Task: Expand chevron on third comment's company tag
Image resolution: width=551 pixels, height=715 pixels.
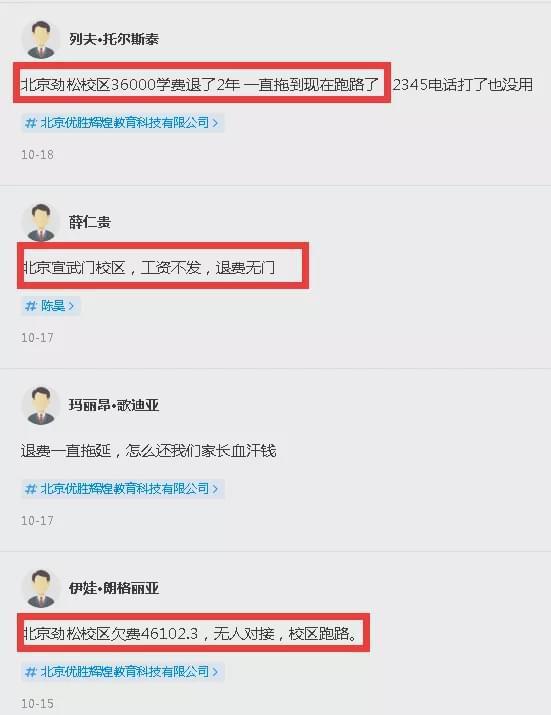Action: (215, 489)
